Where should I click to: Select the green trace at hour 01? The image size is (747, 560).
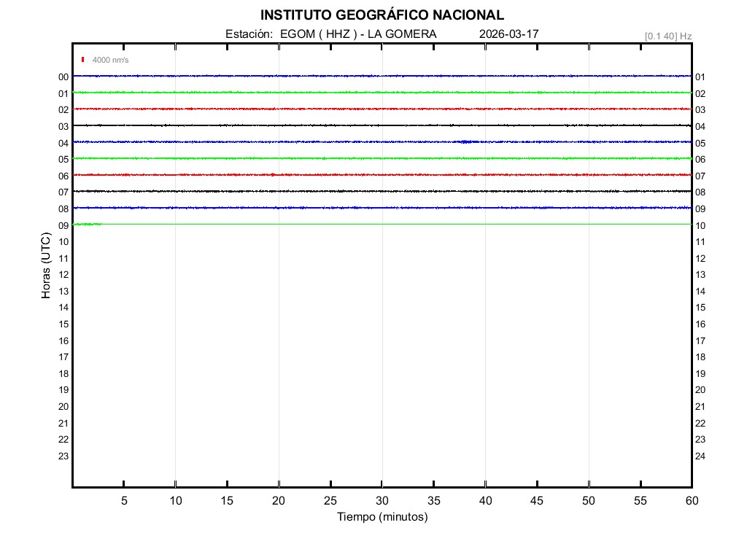(382, 93)
